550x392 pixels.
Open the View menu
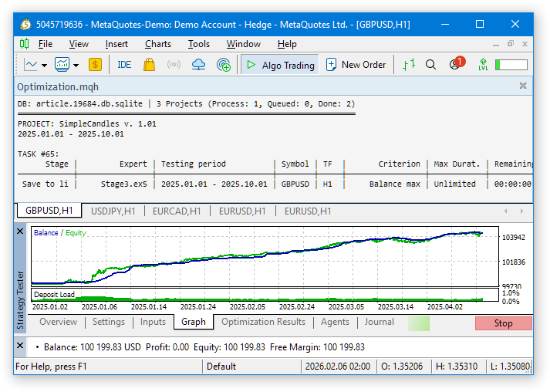point(79,44)
